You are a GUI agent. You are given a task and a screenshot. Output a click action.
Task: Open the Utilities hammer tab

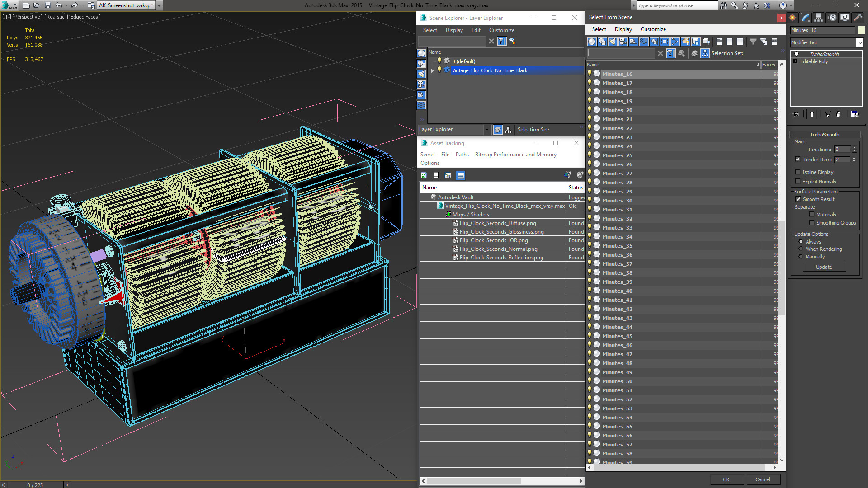click(x=857, y=18)
